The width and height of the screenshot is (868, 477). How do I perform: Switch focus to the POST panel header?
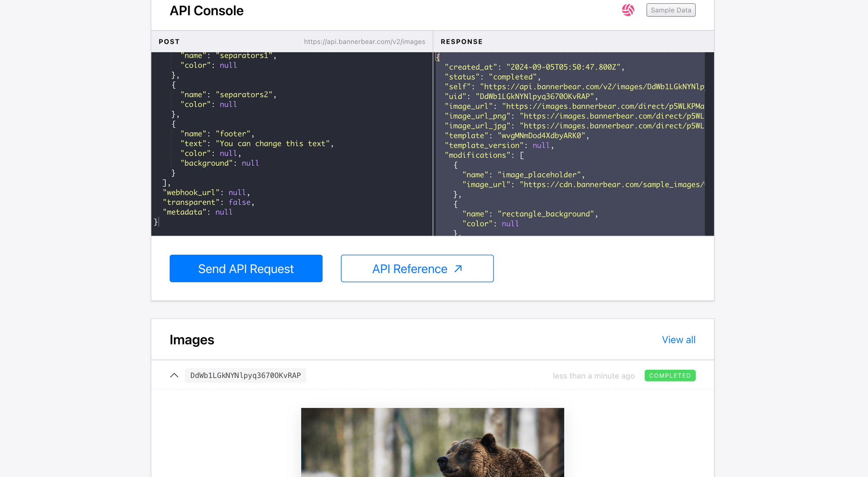pyautogui.click(x=169, y=41)
